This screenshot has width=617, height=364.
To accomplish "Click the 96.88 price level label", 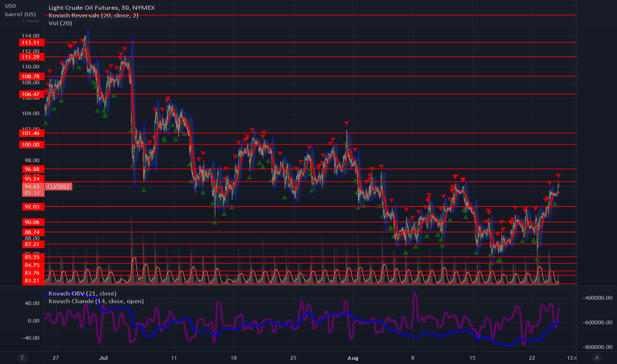I will [32, 169].
